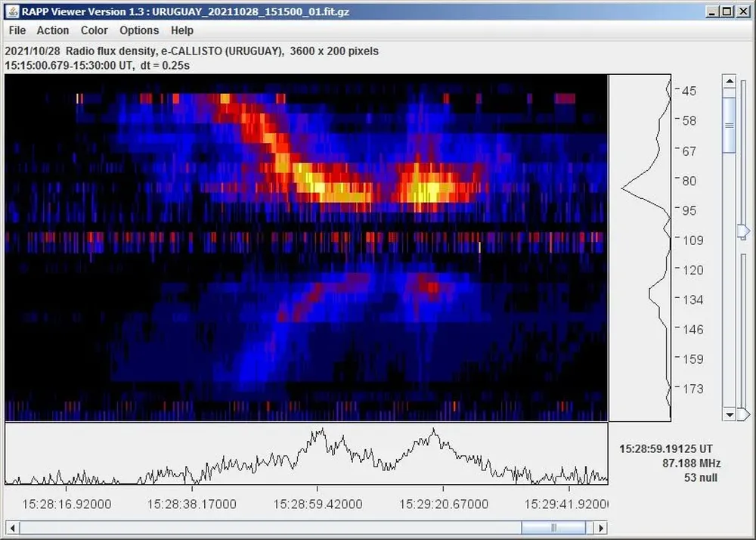Click the 15:29:20.67000 time label
Viewport: 756px width, 540px height.
[x=444, y=504]
